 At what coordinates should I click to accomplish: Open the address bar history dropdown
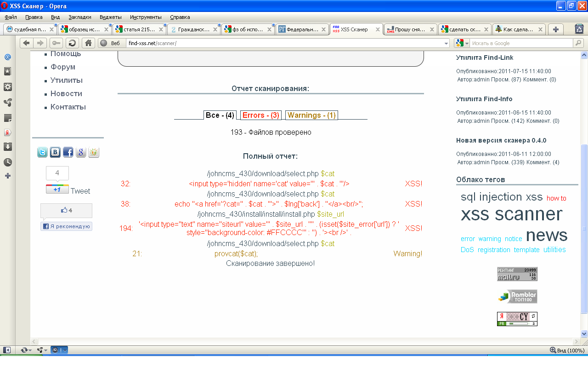click(x=446, y=43)
